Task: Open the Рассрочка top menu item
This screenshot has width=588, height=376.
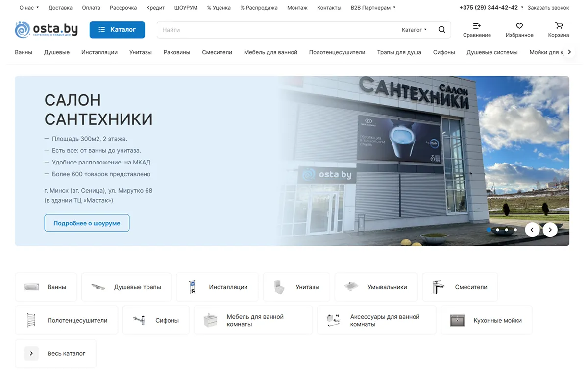Action: tap(123, 8)
